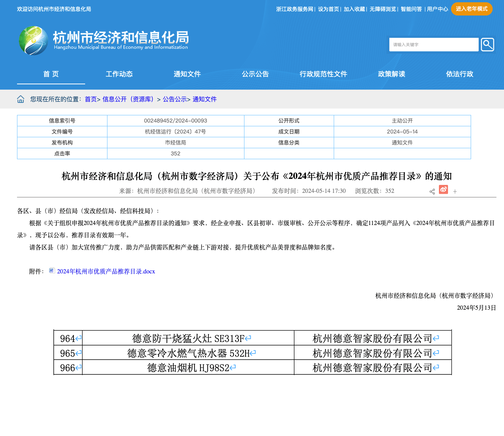Click document number 杭经信运行〔2024〕47号 cell

(x=176, y=132)
